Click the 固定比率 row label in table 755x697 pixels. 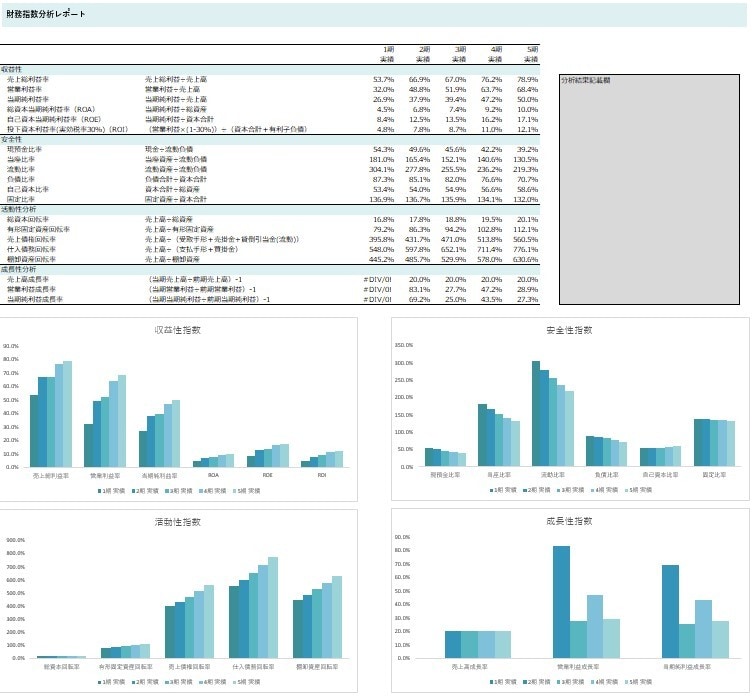point(21,199)
